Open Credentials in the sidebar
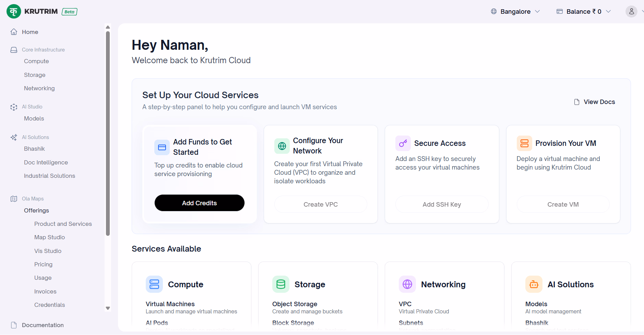644x335 pixels. 49,305
